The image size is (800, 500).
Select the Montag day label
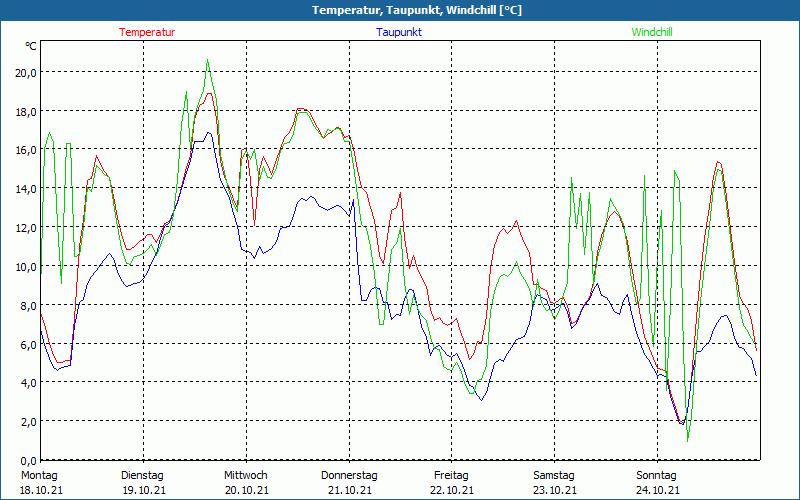pos(39,475)
